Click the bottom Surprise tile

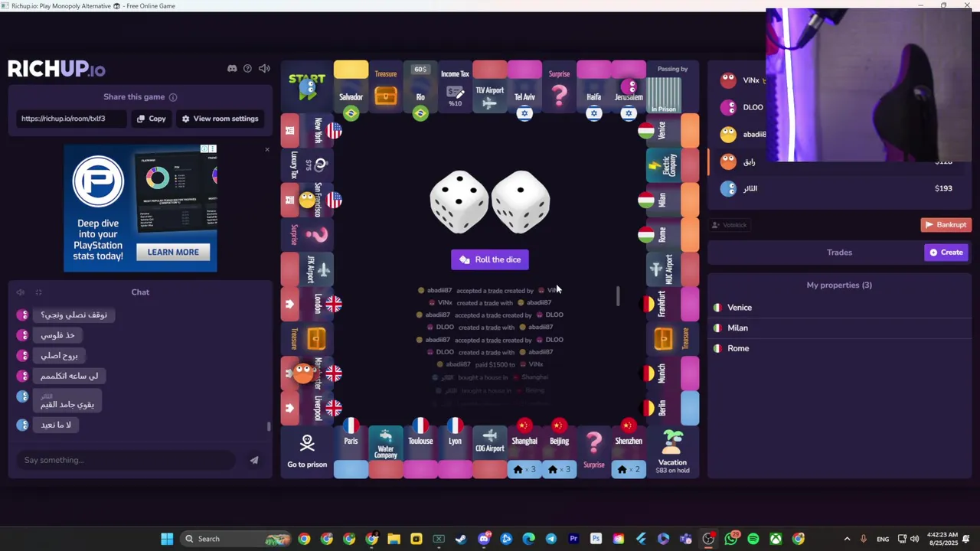[x=594, y=452]
